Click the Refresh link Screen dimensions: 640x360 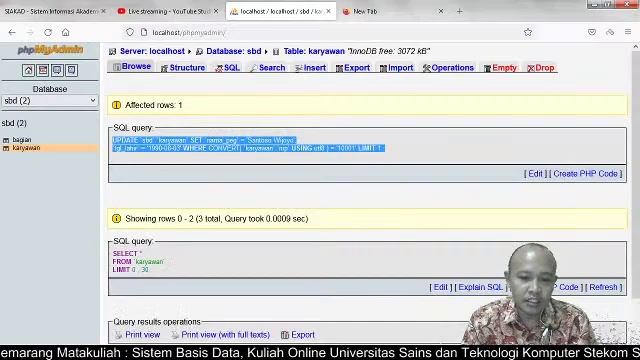603,287
